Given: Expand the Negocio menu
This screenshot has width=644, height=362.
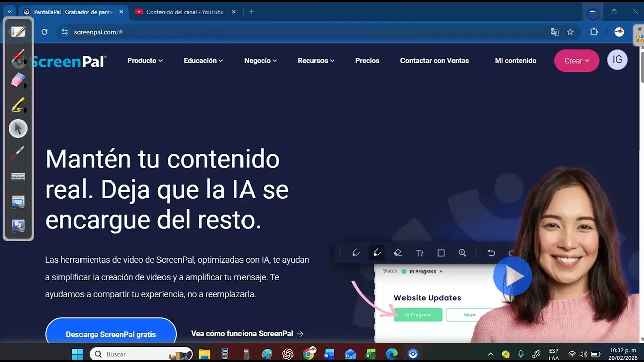Looking at the screenshot, I should [x=261, y=60].
